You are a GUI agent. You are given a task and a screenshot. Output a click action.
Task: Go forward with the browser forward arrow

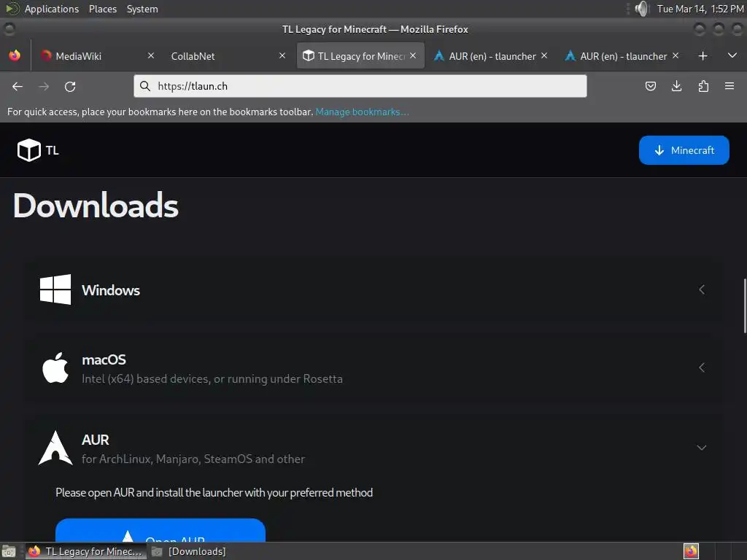[44, 86]
